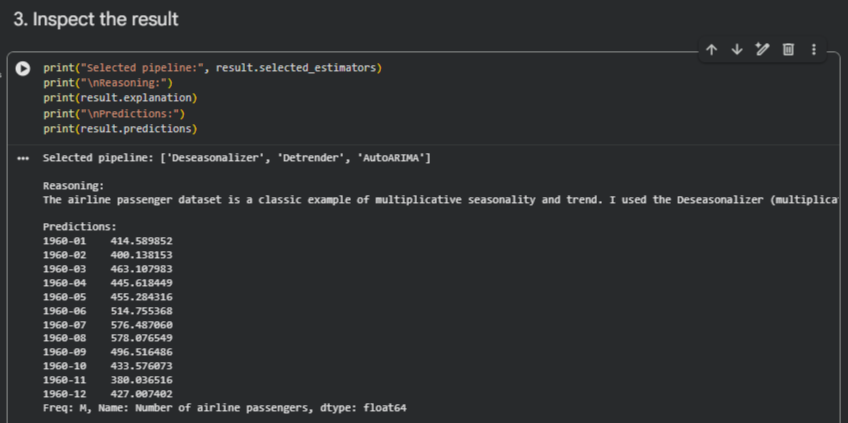Click the 'Freq: M, Name' output line
This screenshot has height=423, width=848.
(224, 408)
